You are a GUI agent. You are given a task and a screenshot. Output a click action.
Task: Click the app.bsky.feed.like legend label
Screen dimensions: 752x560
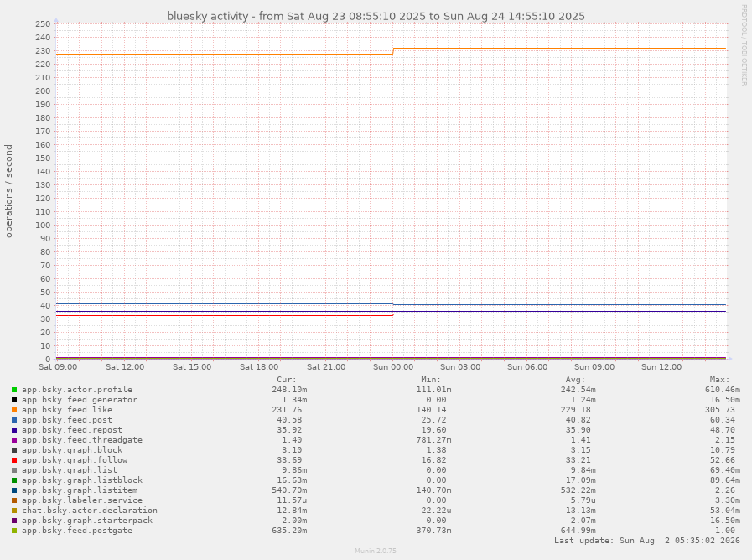pyautogui.click(x=67, y=410)
